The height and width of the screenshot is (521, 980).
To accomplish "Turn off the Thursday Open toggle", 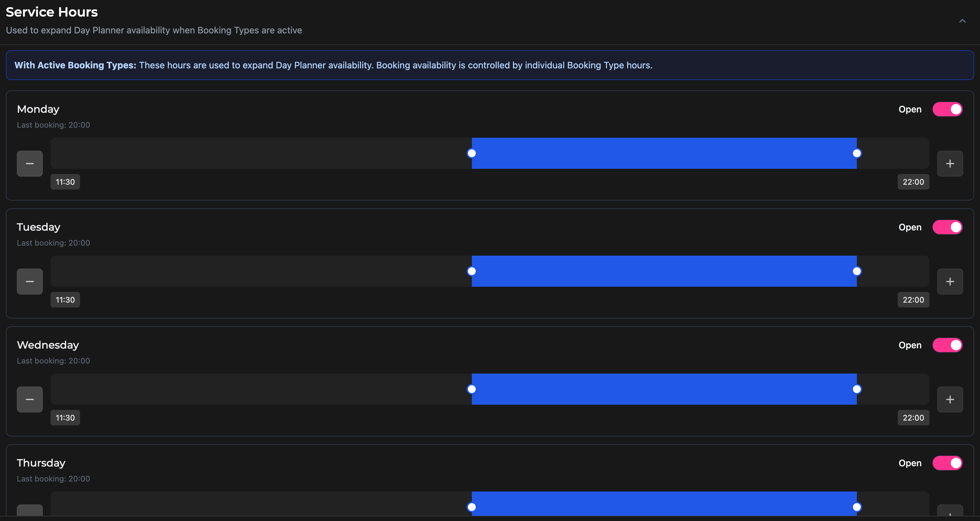I will 947,463.
